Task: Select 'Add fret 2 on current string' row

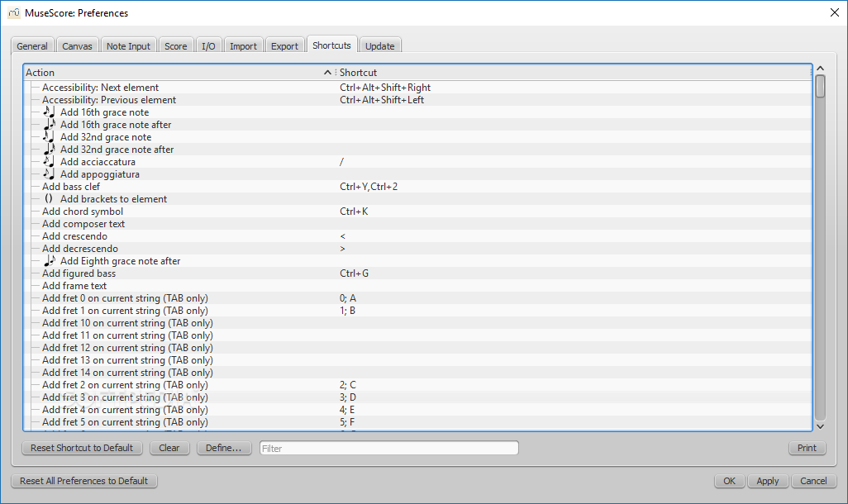Action: click(x=417, y=385)
